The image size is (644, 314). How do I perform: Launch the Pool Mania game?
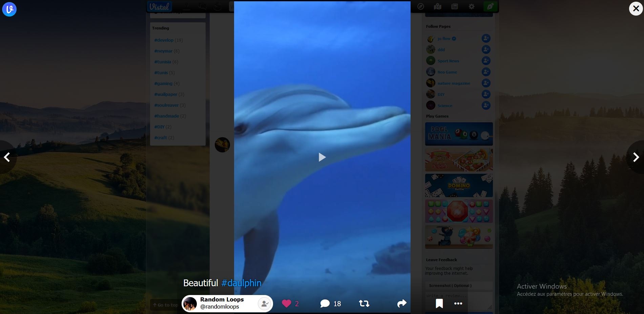coord(459,134)
